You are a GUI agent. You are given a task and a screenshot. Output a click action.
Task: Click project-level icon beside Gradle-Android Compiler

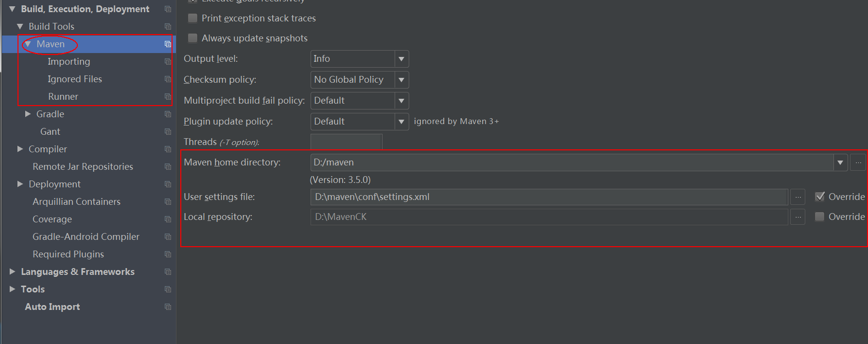[168, 237]
